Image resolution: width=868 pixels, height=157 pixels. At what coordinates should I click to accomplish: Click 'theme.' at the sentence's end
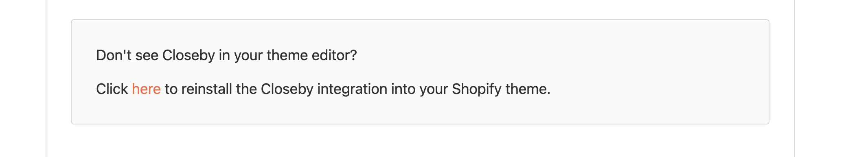(528, 89)
